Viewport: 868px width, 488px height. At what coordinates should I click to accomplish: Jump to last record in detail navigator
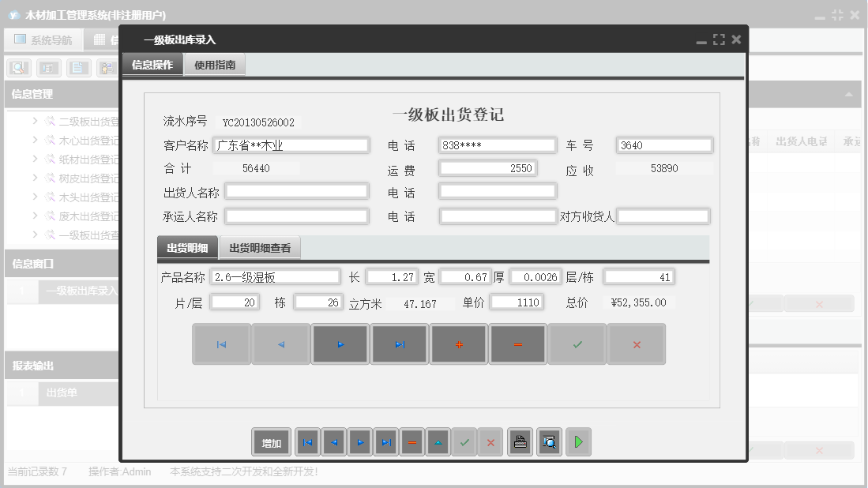point(400,343)
